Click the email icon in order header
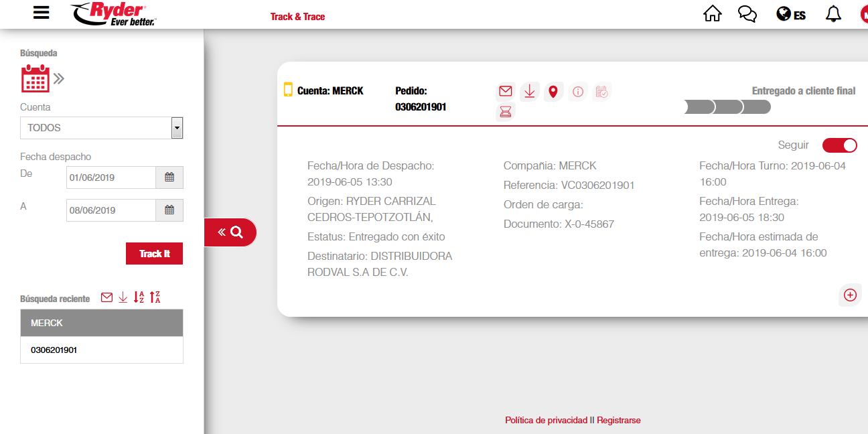 506,92
